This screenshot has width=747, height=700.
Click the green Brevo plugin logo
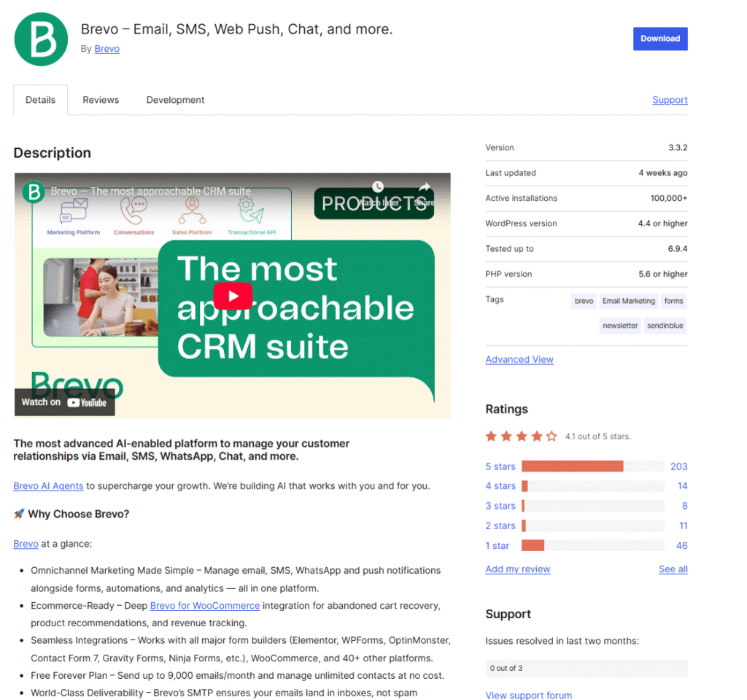tap(41, 39)
